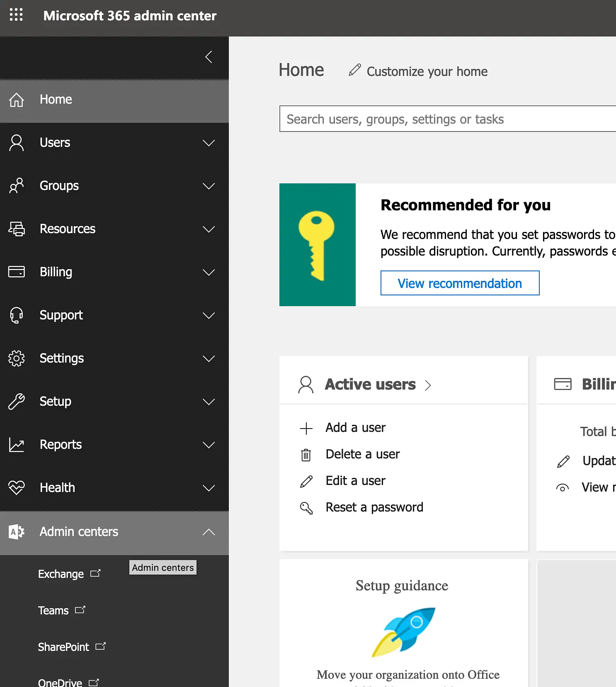Click the eye icon in Billing tile

click(x=563, y=488)
